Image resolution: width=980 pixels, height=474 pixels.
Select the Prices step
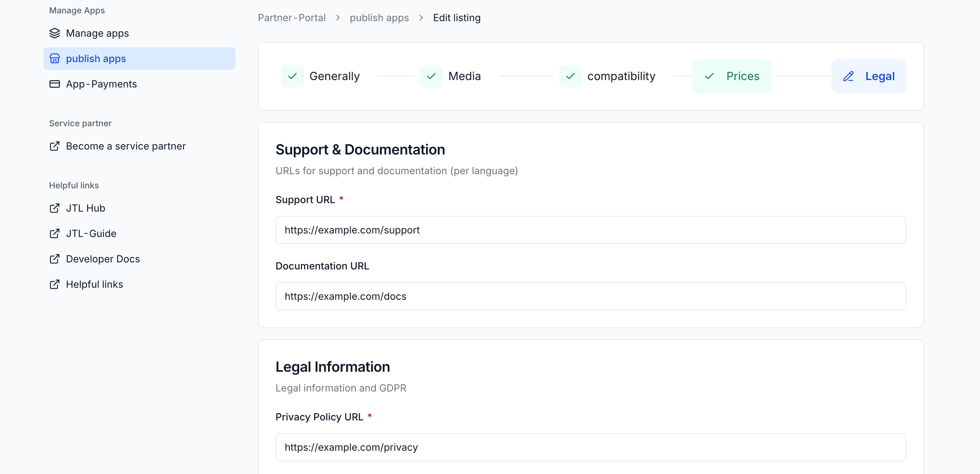[732, 76]
